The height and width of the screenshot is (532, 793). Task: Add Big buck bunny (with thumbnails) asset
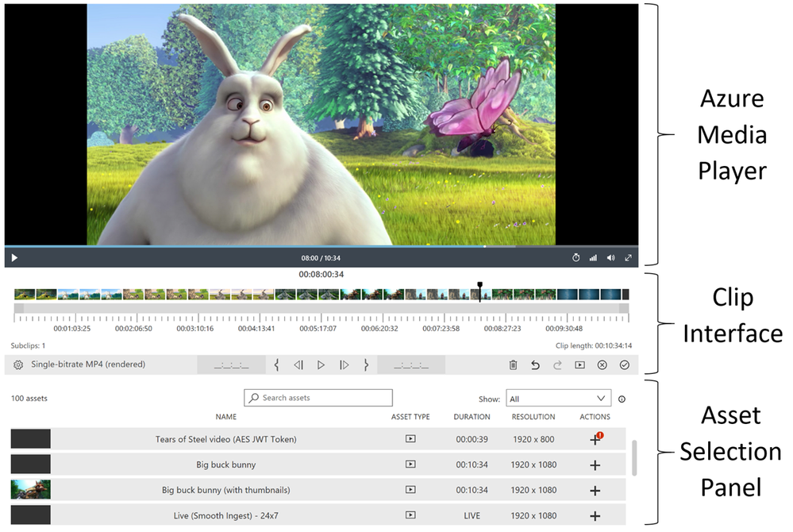595,491
